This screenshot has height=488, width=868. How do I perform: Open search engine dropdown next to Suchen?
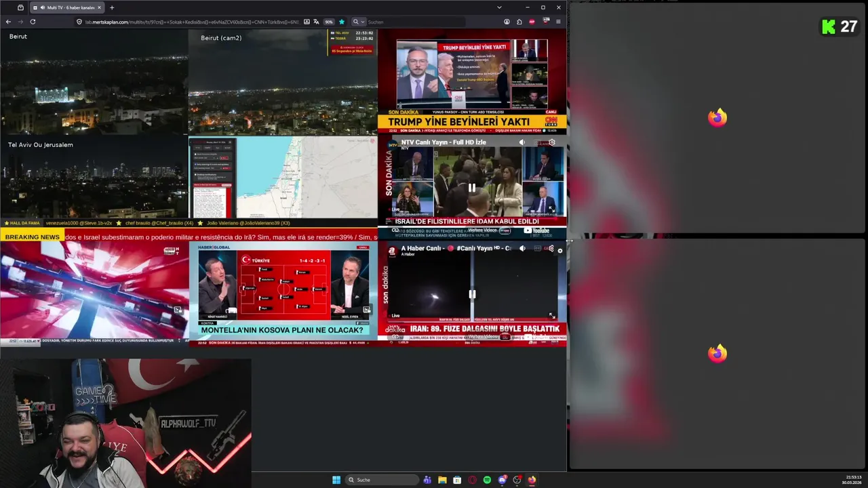pos(357,22)
